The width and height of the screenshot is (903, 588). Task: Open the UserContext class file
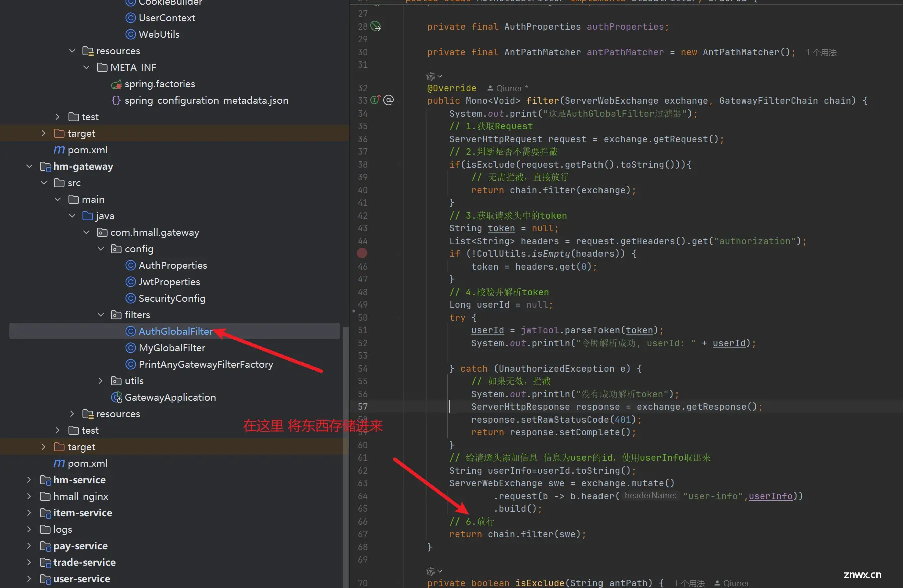coord(166,18)
